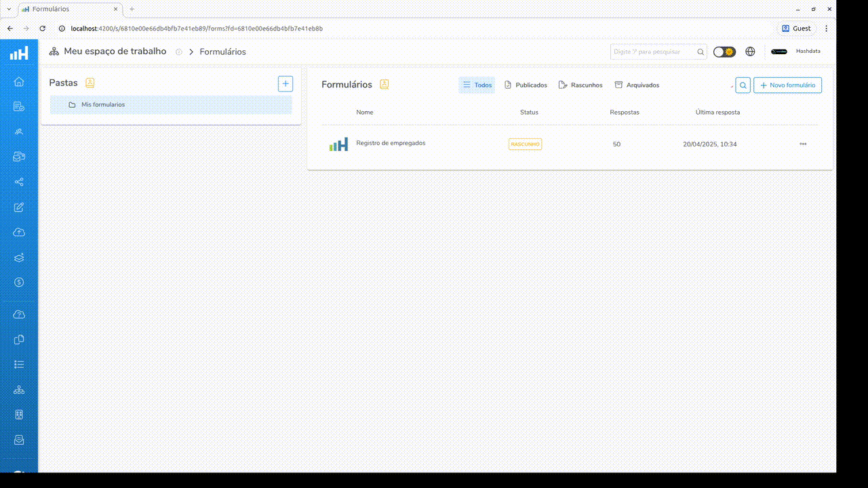
Task: Click the 50 responses count
Action: click(616, 144)
